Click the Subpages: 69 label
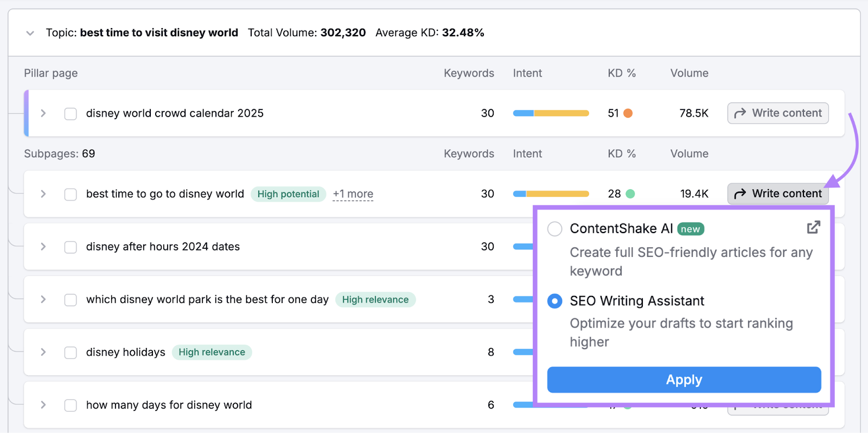The height and width of the screenshot is (433, 868). [60, 154]
